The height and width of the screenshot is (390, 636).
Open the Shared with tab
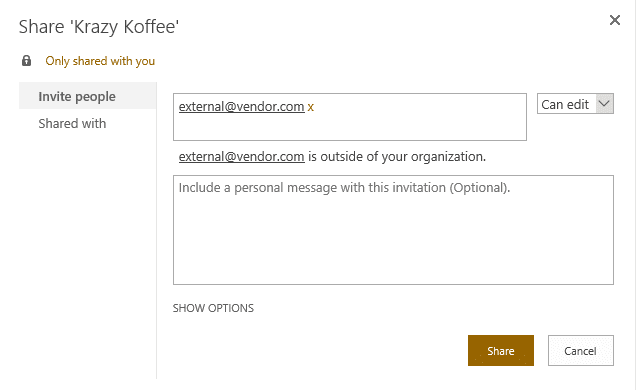(72, 123)
